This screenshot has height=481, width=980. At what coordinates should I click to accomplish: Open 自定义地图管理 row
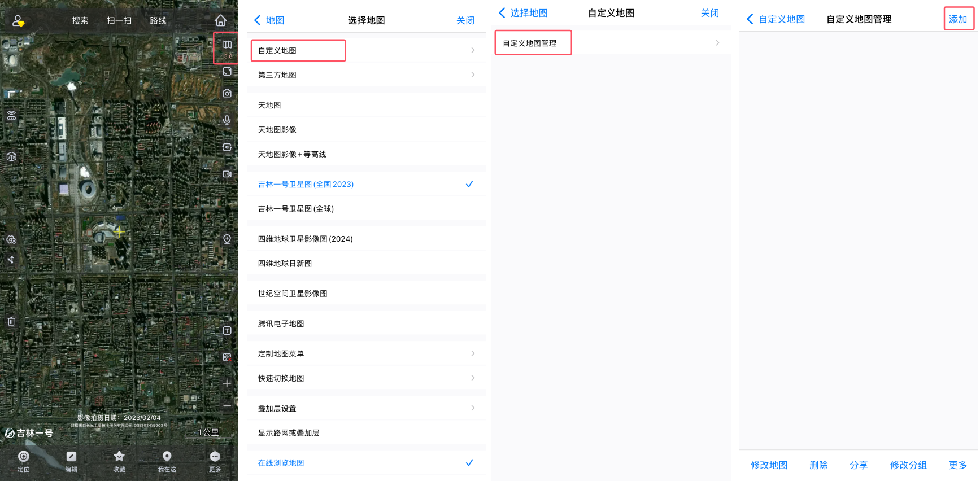point(611,43)
